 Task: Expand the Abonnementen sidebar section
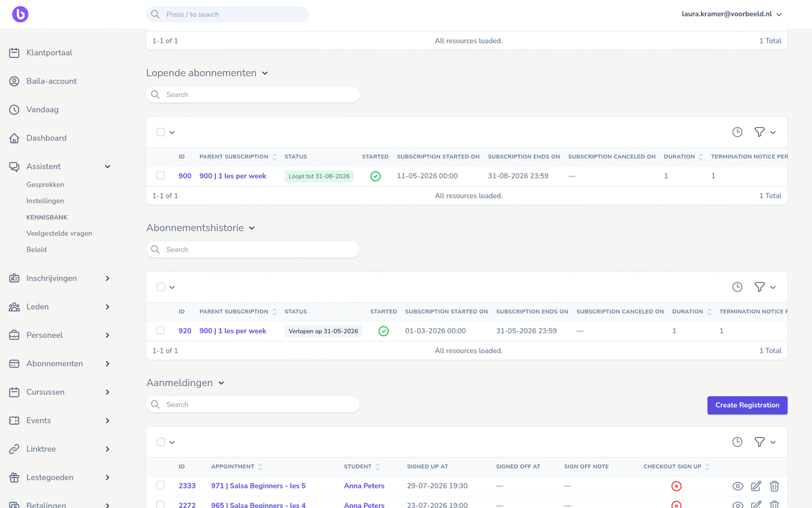[x=108, y=364]
